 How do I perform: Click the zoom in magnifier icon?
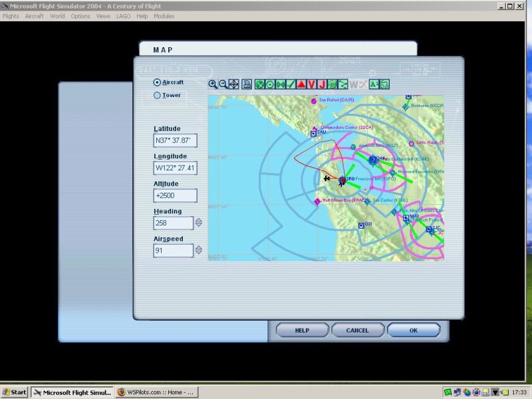213,84
